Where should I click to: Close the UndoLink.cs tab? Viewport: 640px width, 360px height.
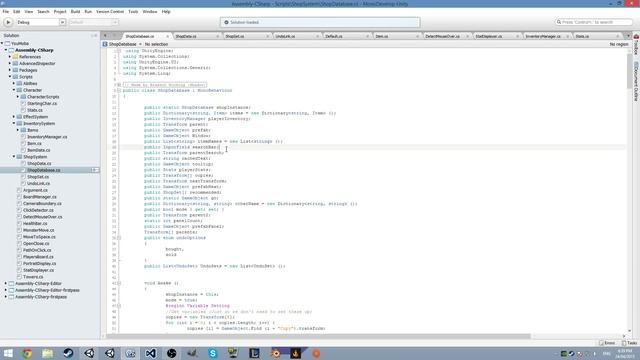317,36
